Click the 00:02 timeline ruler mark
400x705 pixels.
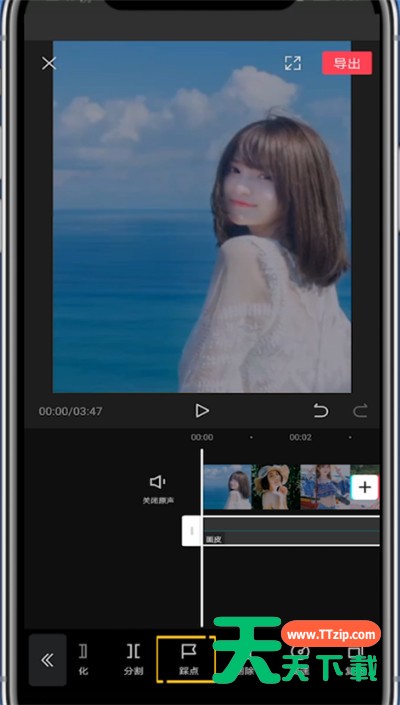tap(300, 437)
